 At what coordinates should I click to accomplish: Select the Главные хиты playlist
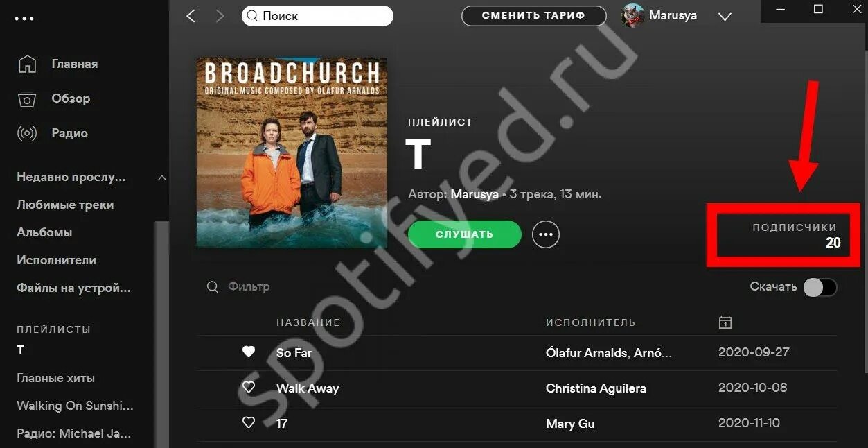coord(56,378)
